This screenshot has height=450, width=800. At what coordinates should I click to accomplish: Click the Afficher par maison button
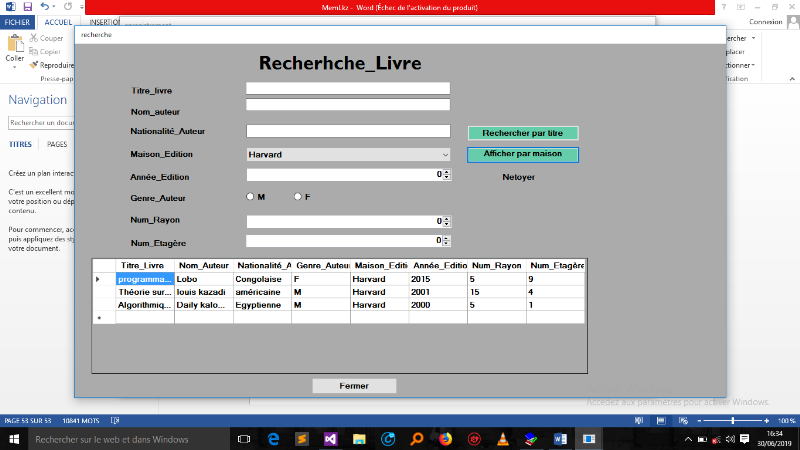click(523, 154)
